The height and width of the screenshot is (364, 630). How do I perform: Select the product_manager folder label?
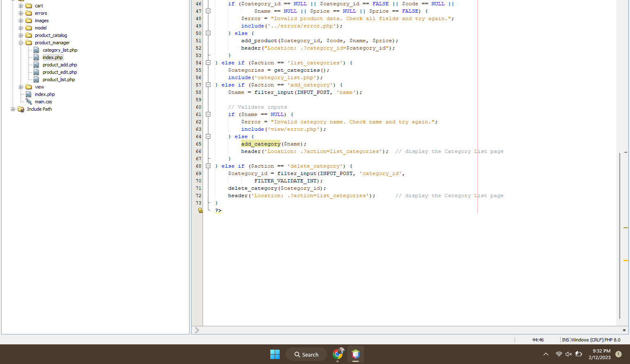(52, 43)
